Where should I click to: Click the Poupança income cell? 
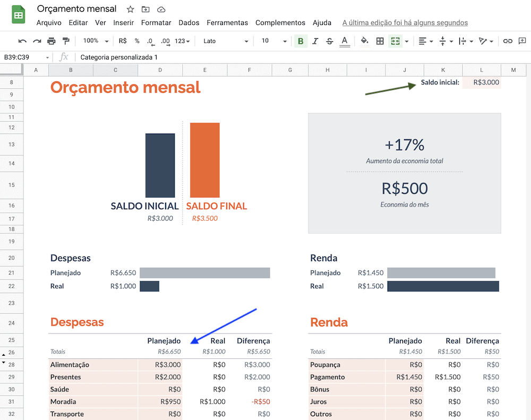(x=347, y=365)
